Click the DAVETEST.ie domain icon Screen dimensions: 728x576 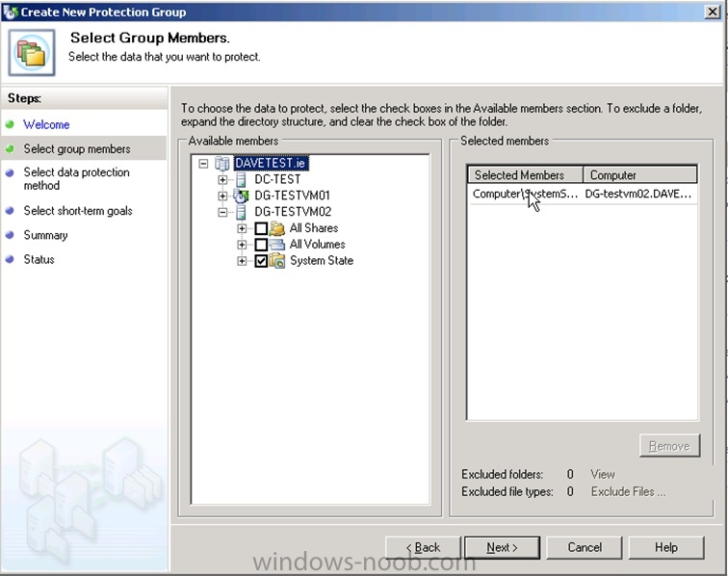click(x=222, y=164)
